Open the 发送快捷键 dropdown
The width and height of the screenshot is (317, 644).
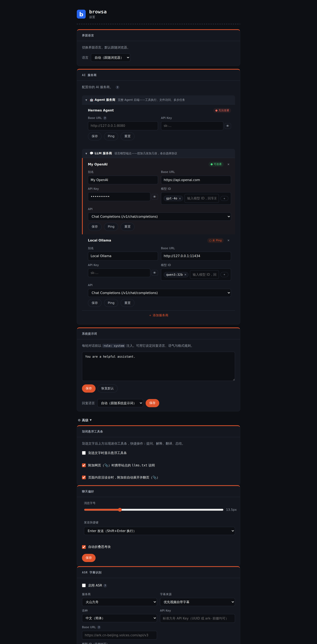(x=159, y=531)
